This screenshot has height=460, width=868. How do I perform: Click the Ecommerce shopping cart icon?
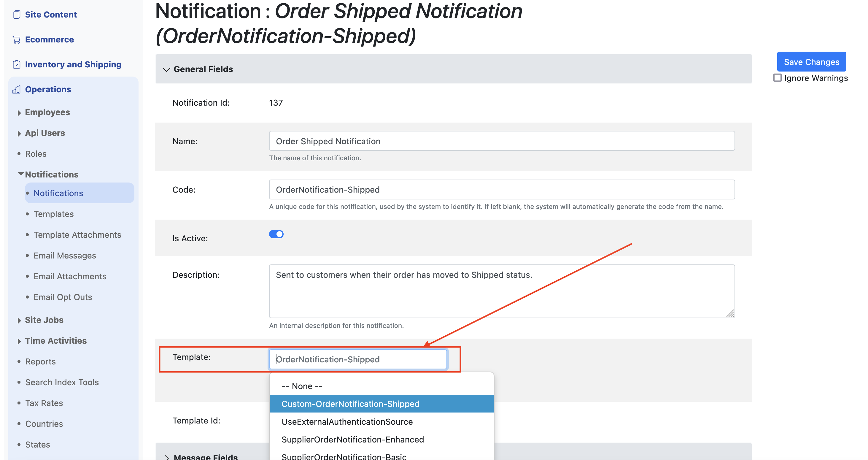tap(17, 39)
